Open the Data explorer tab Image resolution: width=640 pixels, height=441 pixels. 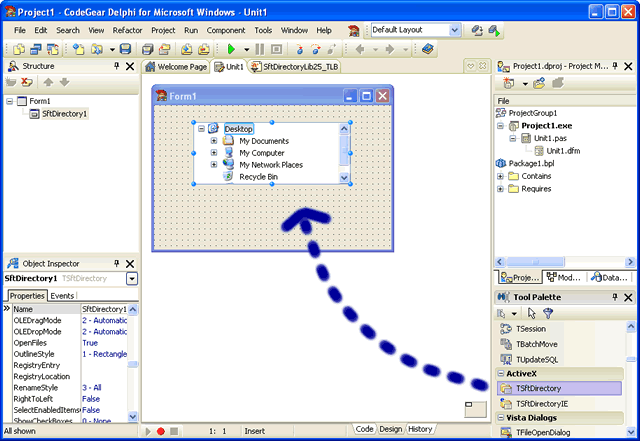(x=609, y=278)
